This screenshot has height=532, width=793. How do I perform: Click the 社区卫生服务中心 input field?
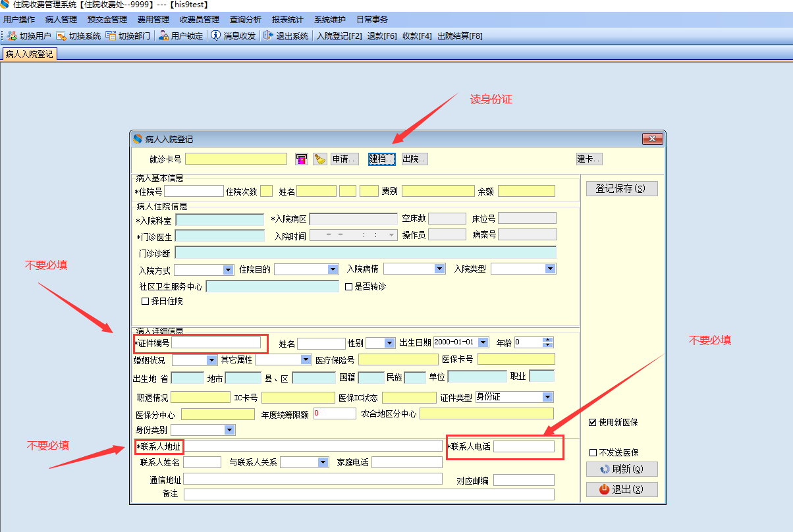pos(273,286)
